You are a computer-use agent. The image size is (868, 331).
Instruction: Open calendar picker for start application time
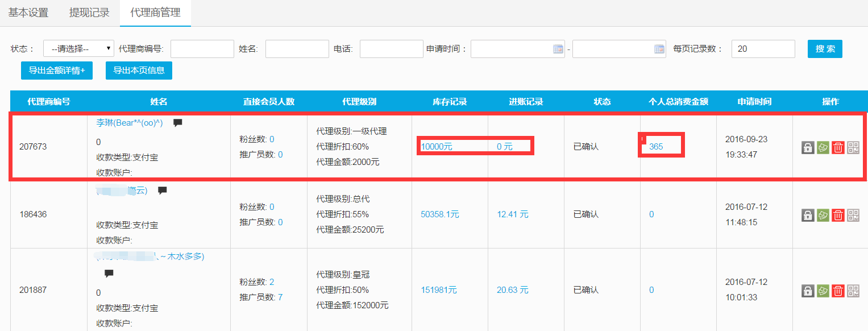tap(558, 49)
